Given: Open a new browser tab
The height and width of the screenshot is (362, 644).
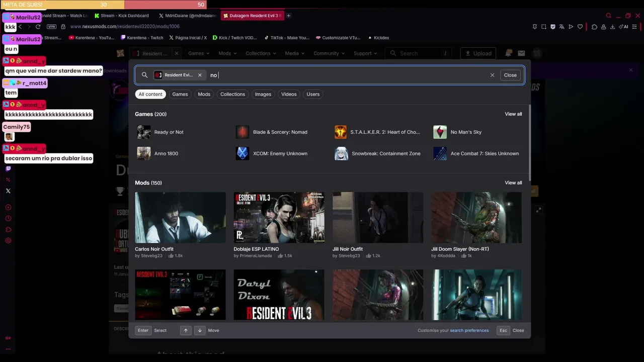Looking at the screenshot, I should [288, 16].
